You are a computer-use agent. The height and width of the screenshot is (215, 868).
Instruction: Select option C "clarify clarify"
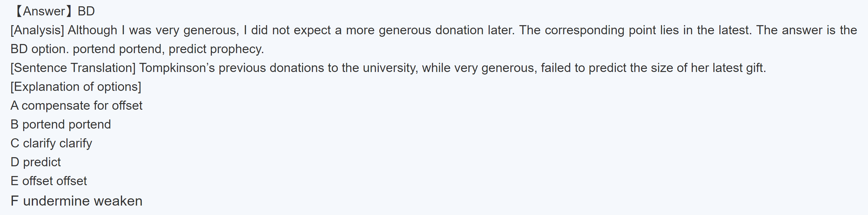tap(51, 143)
